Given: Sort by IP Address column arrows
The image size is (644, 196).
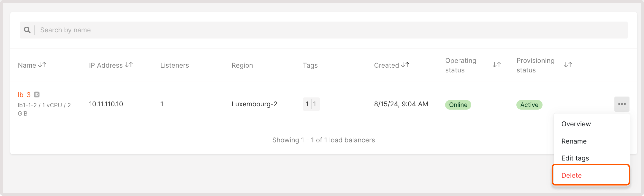Looking at the screenshot, I should 129,65.
